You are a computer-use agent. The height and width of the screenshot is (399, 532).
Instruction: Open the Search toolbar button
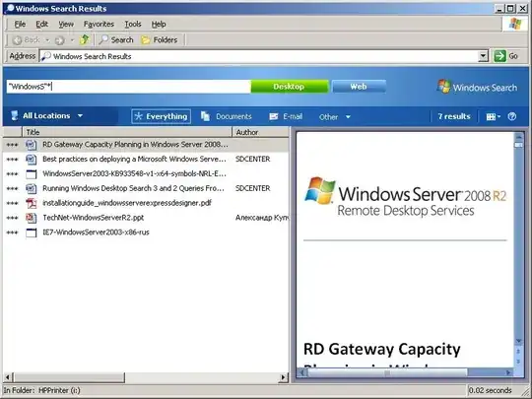(x=116, y=40)
